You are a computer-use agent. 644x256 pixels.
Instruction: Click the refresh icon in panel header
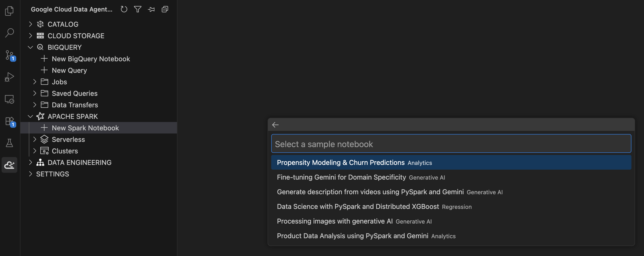tap(124, 9)
